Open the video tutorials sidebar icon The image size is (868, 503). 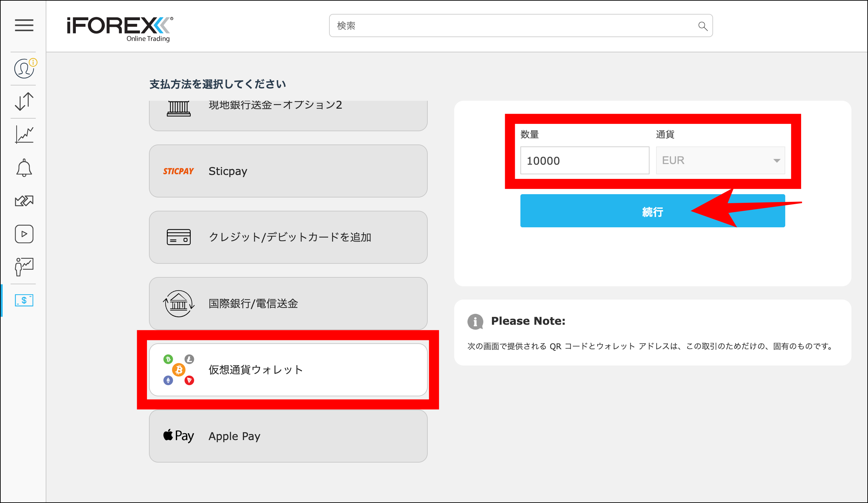(24, 234)
